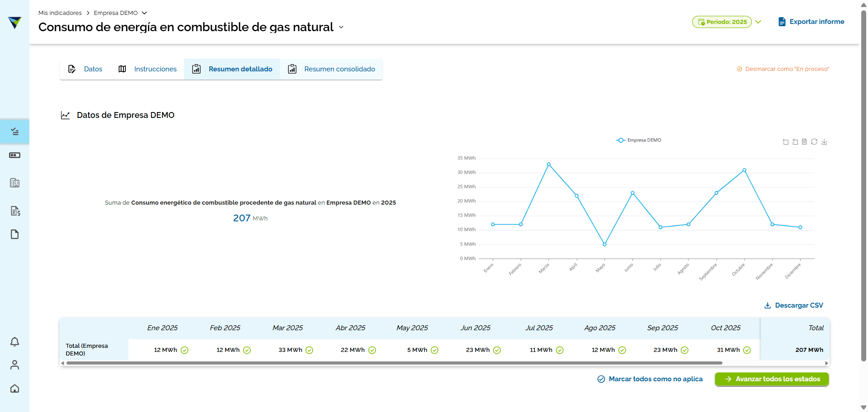Click the Marzo data point on chart
The image size is (868, 412).
coord(548,164)
